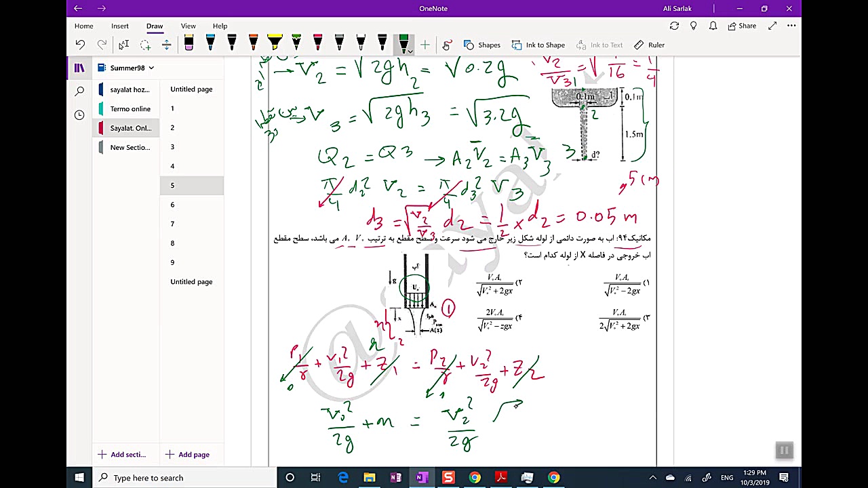Screen dimensions: 868x488
Task: Open the Sayalat. Onl... section
Action: (x=125, y=128)
